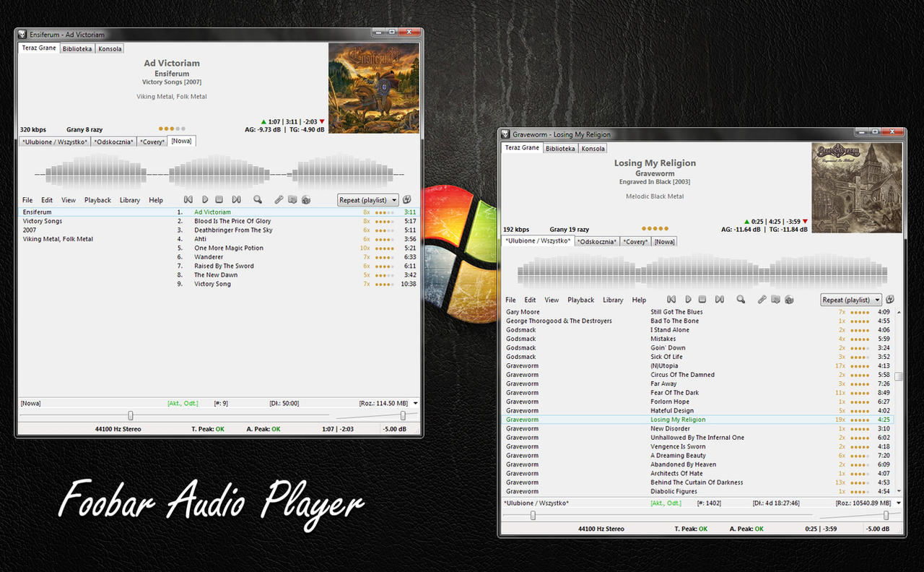Switch to Konsola tab in Graveworm window
The image size is (924, 572).
593,148
